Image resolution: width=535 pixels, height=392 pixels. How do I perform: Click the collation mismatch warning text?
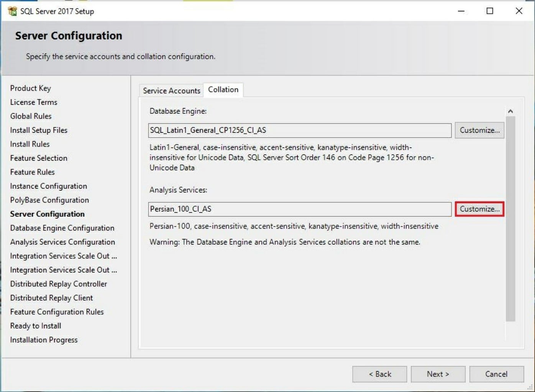(x=285, y=242)
